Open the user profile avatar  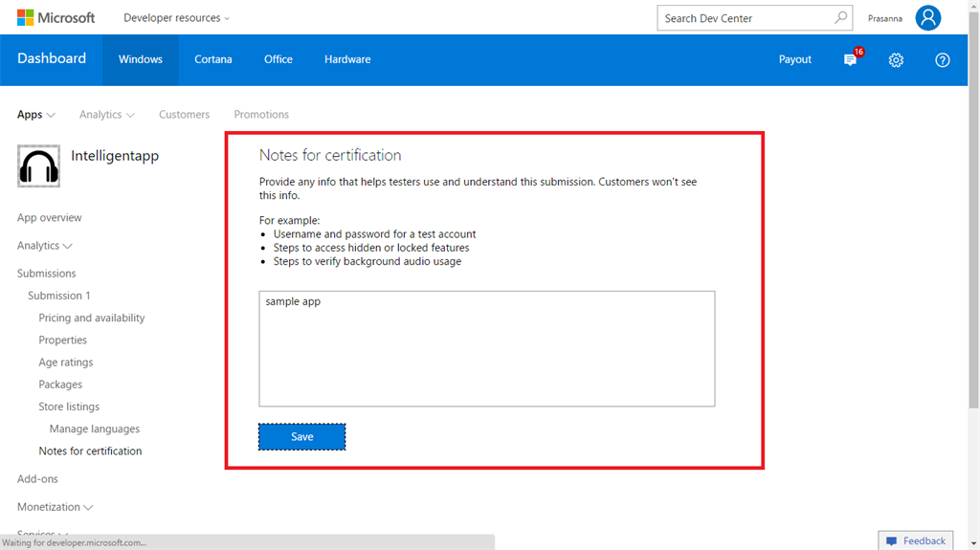tap(927, 18)
